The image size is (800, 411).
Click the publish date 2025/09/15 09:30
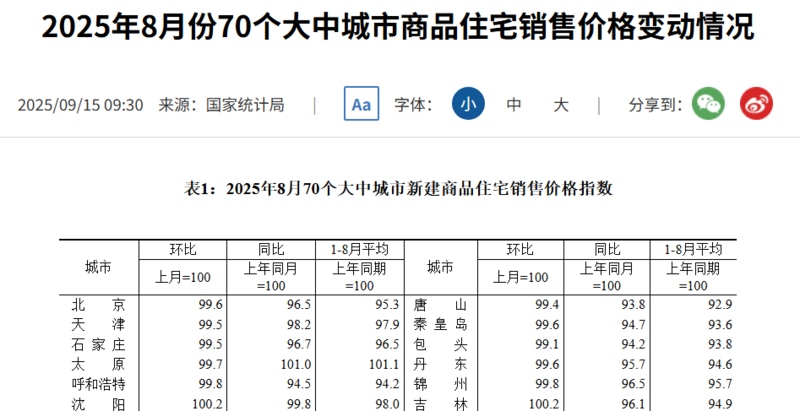(x=81, y=104)
